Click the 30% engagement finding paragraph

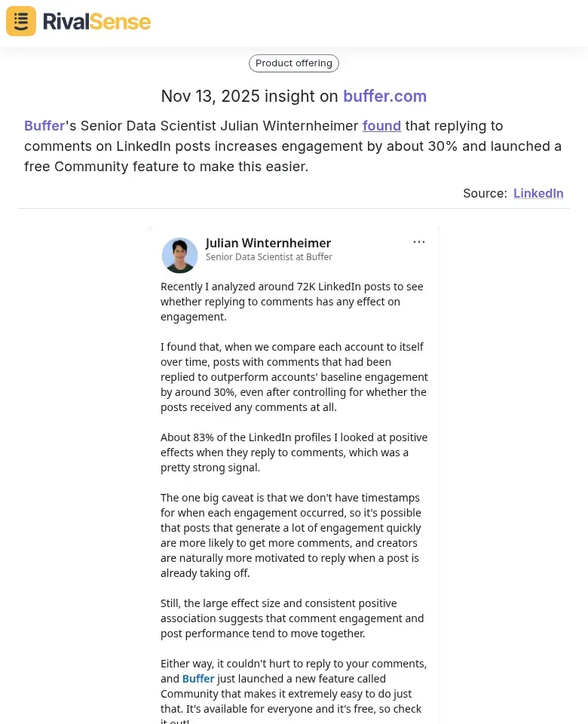pos(294,377)
